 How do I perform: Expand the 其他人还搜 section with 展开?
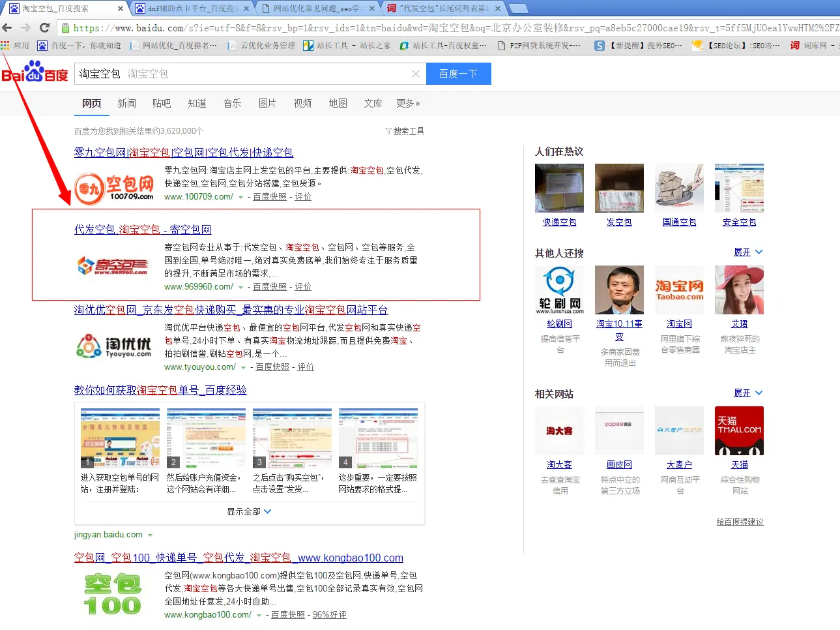click(748, 252)
